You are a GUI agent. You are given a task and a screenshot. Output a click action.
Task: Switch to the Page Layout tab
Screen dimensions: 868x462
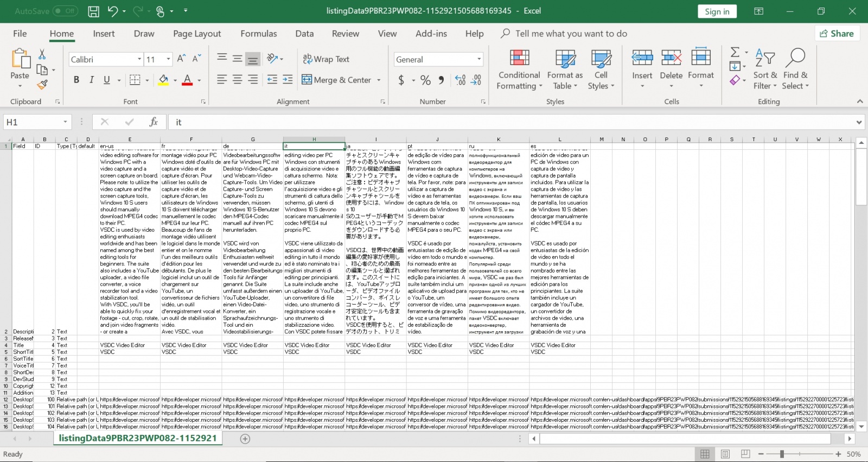click(197, 34)
